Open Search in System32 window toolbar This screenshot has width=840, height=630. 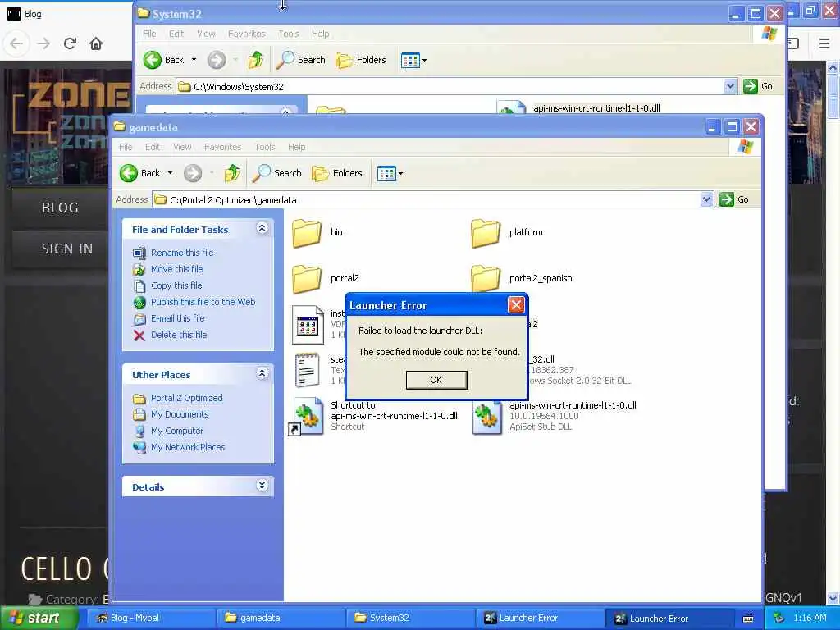[300, 60]
